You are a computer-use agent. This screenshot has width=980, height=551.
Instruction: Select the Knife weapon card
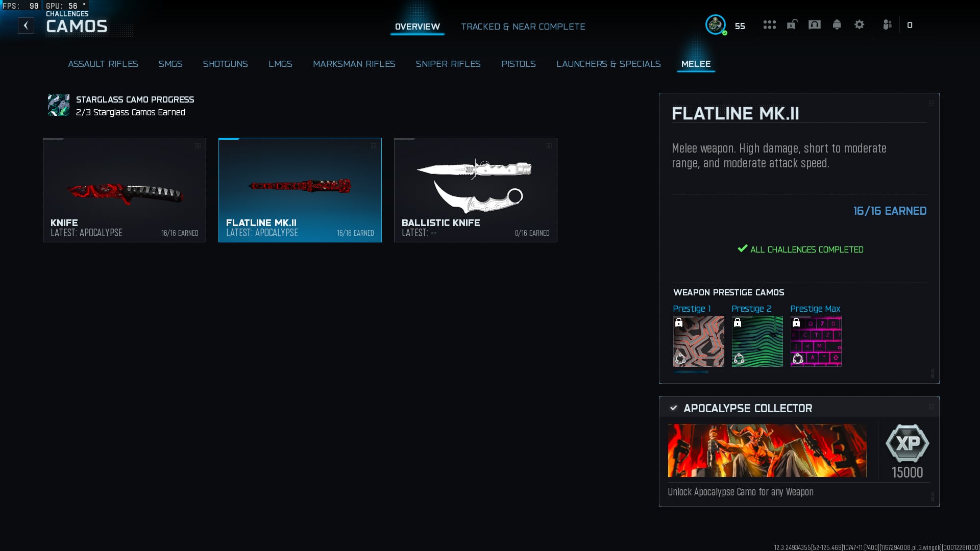coord(125,190)
